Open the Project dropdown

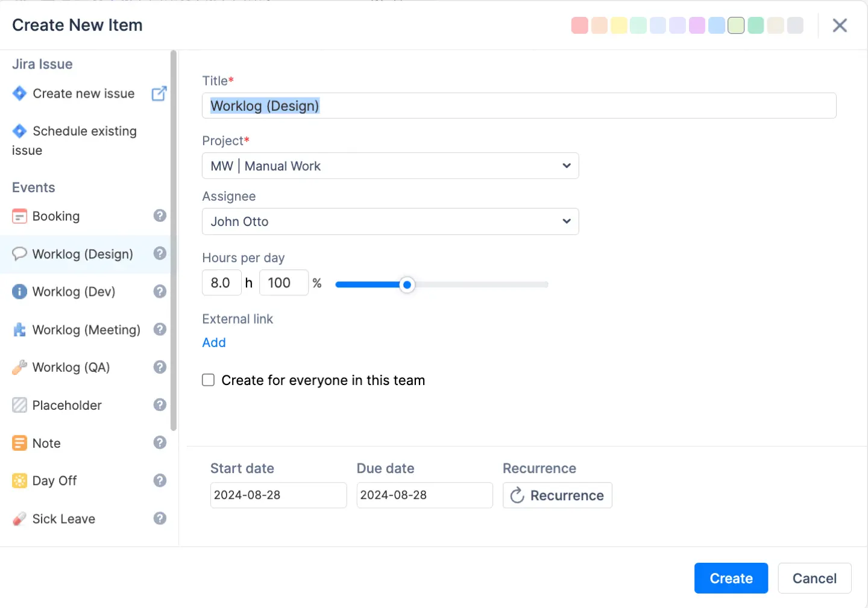coord(390,166)
